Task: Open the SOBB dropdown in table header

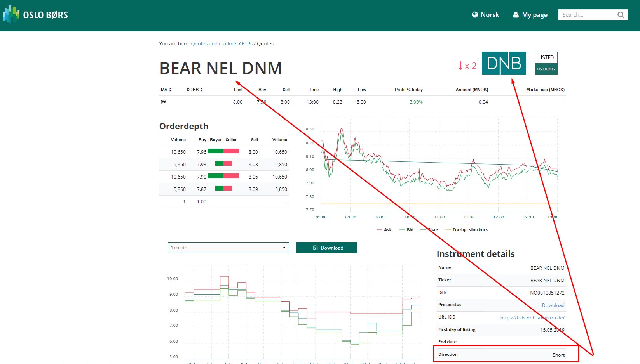Action: (195, 90)
